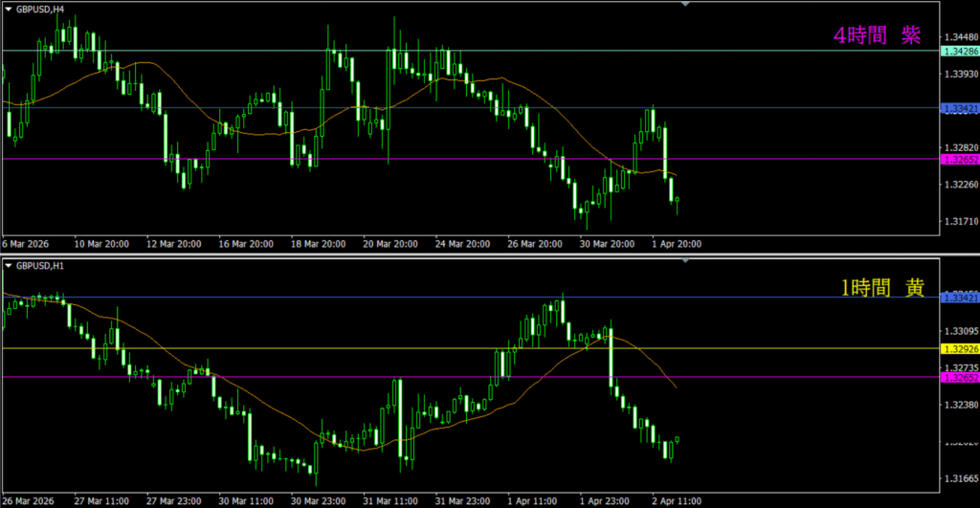Click the '26 Mar 2026' date on H1 axis
The width and height of the screenshot is (980, 508).
[31, 499]
